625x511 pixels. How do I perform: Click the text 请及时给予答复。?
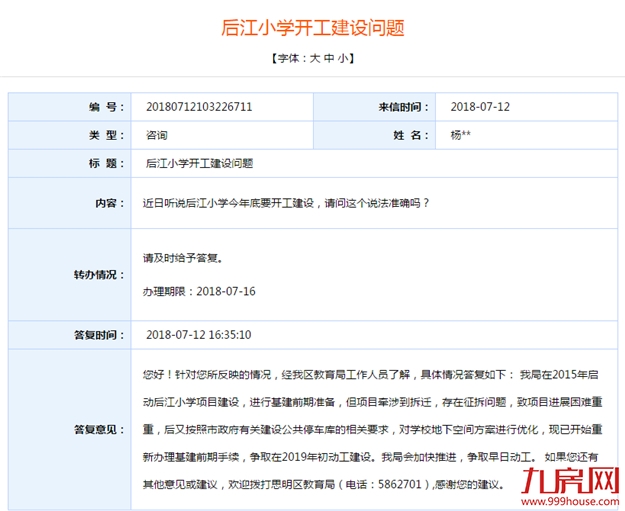(183, 258)
